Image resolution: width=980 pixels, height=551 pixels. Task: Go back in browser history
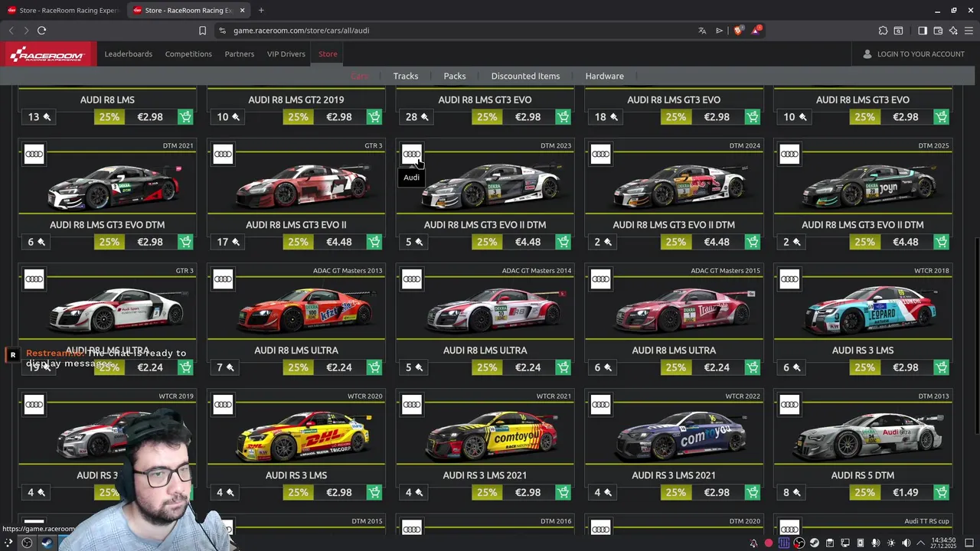(x=11, y=31)
